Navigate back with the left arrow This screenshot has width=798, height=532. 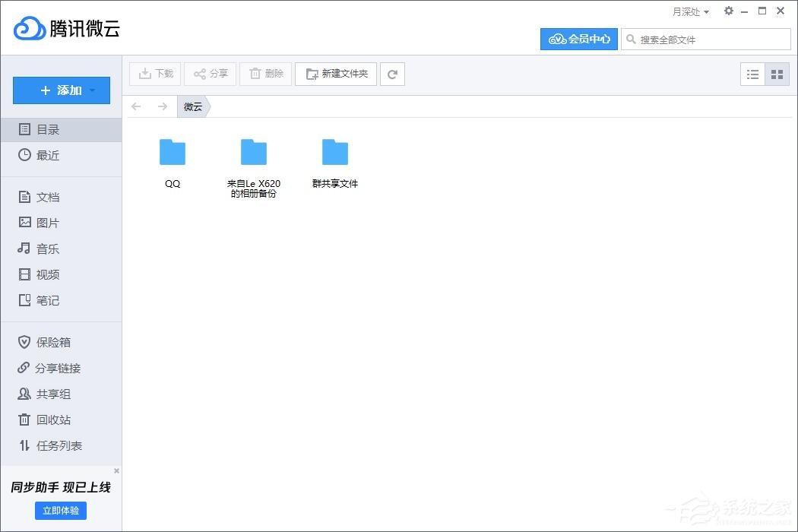137,106
